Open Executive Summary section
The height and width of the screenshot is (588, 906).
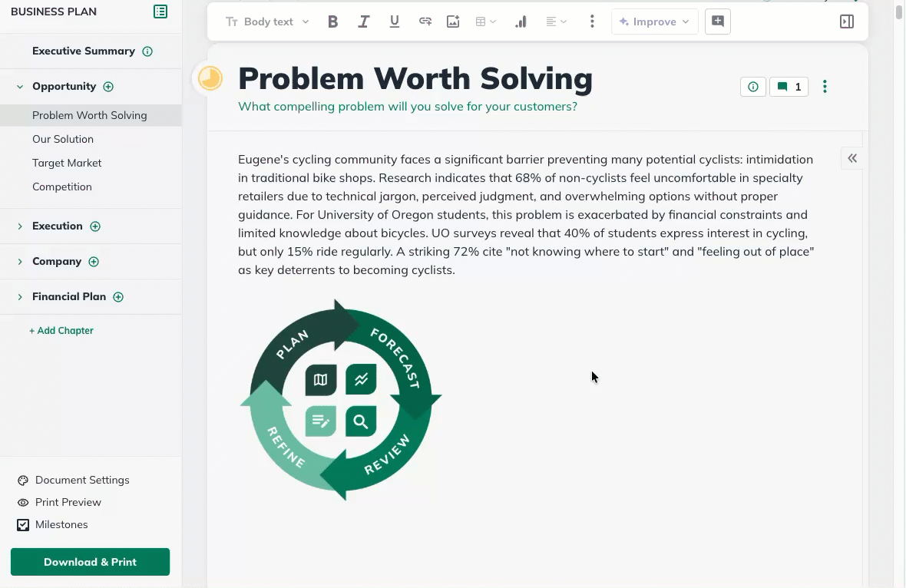pos(84,51)
